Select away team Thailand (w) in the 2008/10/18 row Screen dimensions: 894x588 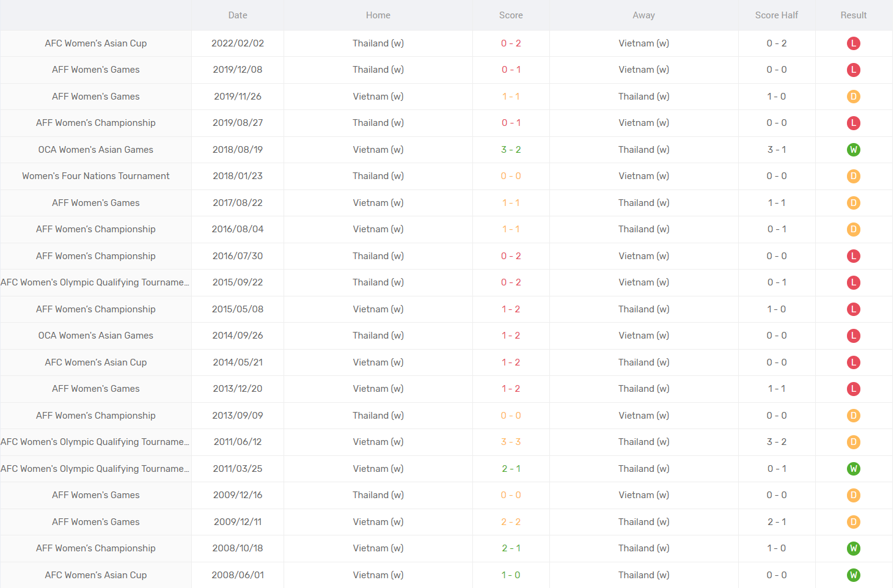coord(643,548)
